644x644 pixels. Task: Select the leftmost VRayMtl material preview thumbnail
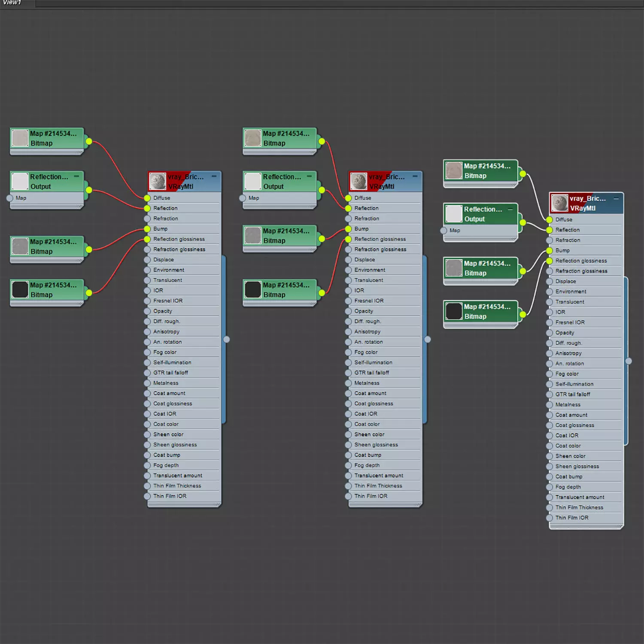pyautogui.click(x=158, y=182)
